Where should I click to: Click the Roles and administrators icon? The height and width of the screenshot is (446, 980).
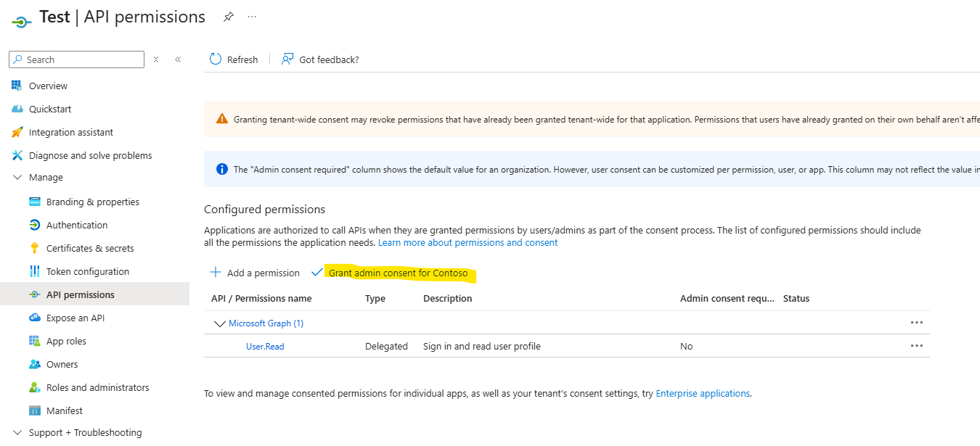point(35,387)
